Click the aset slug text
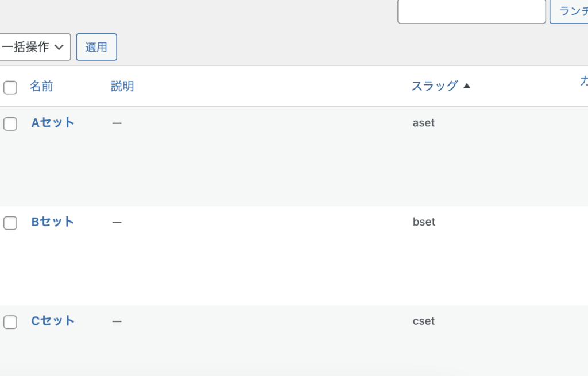 click(x=424, y=123)
